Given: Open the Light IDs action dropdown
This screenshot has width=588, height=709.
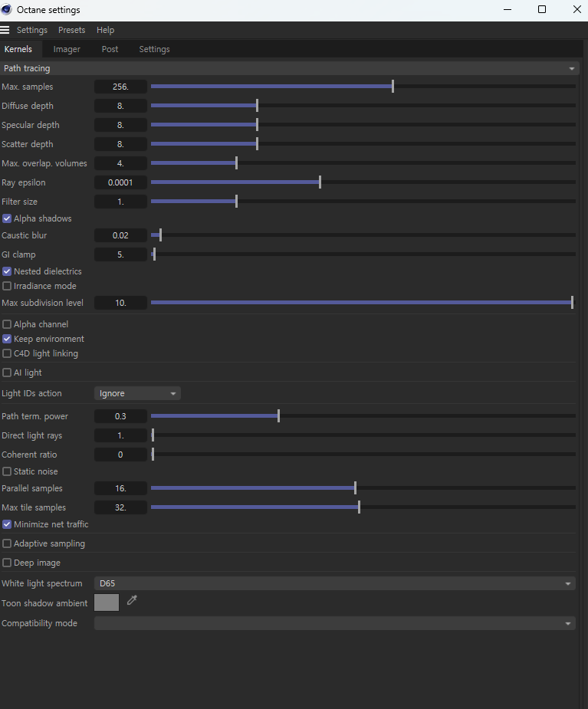Looking at the screenshot, I should point(137,393).
